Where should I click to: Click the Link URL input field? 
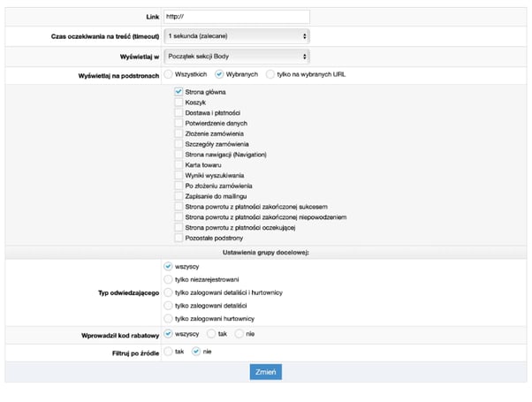pyautogui.click(x=236, y=16)
